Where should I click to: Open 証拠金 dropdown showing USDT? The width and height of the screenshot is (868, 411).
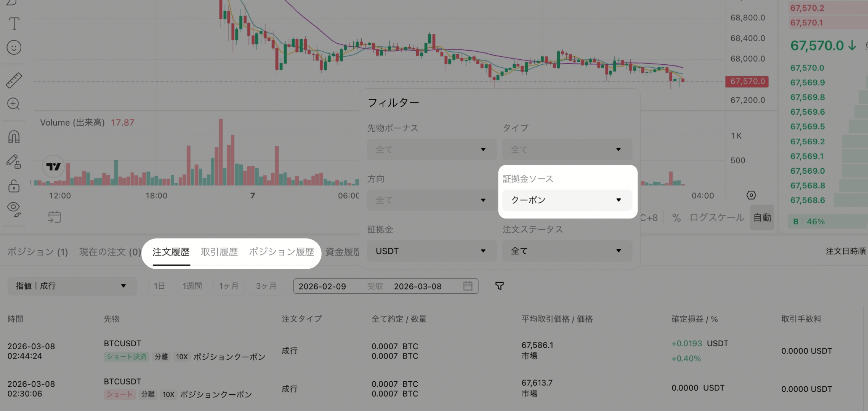[432, 251]
